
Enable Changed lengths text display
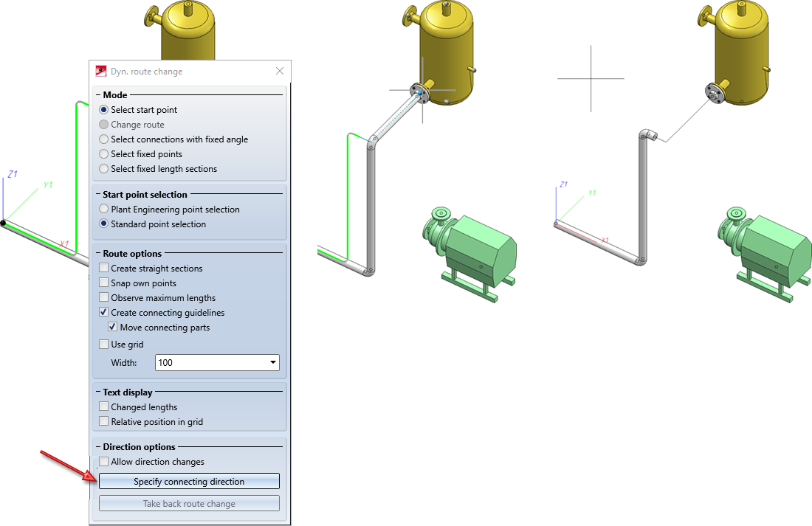pyautogui.click(x=103, y=406)
